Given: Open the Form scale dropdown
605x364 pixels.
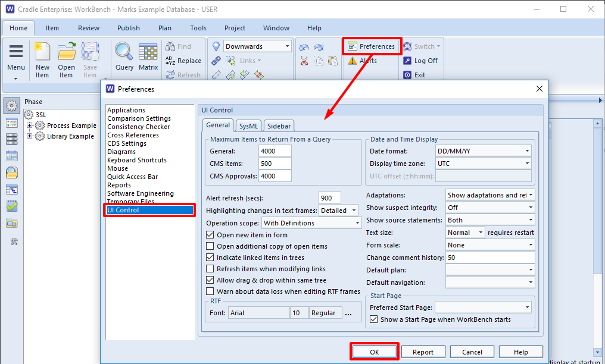Looking at the screenshot, I should click(490, 245).
